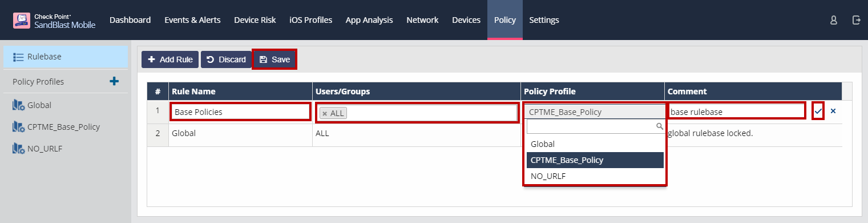Open App Analysis tab
868x223 pixels.
[x=369, y=20]
